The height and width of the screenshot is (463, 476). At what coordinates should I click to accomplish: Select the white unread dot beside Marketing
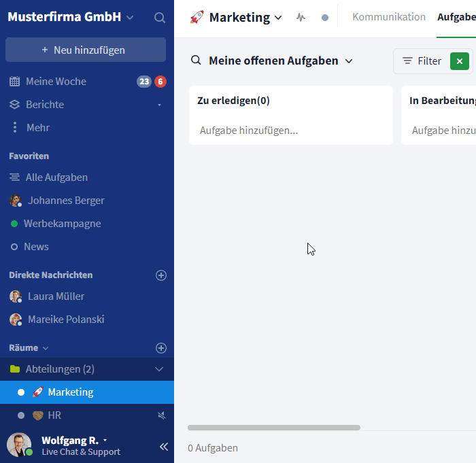(21, 392)
